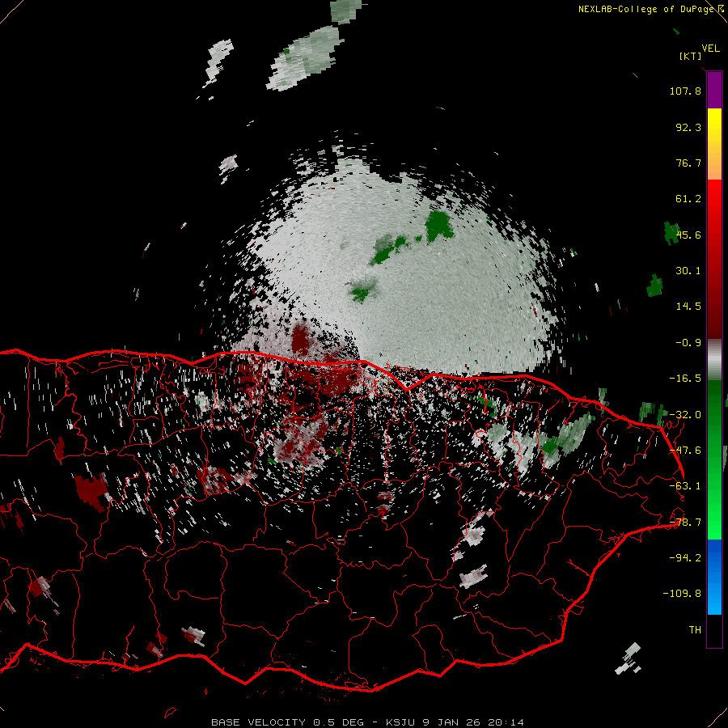
Task: Click the 76.7 velocity scale label
Action: coord(688,163)
